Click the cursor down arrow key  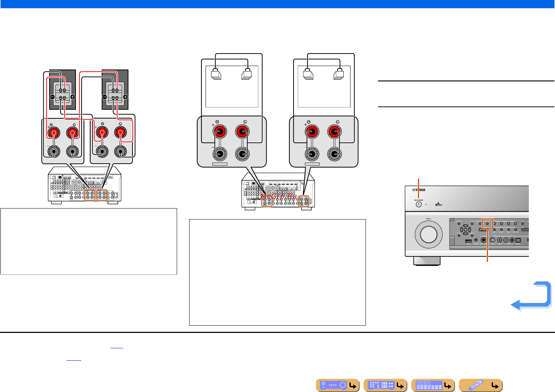(x=466, y=234)
